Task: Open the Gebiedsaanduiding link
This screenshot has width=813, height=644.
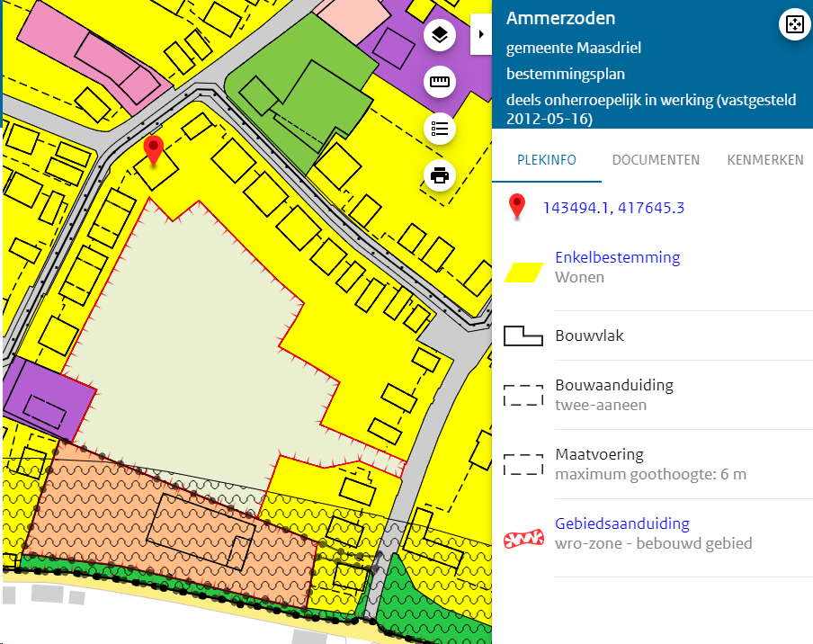Action: pos(622,523)
